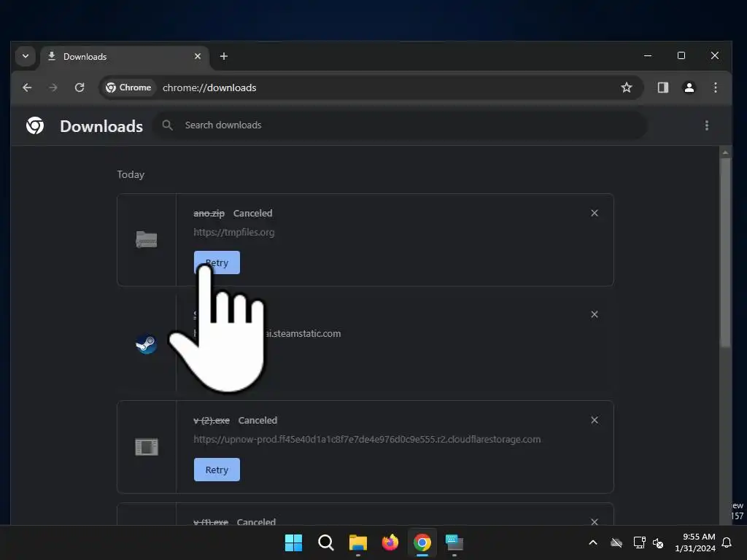Click the muted volume tray icon
The image size is (747, 560).
(x=658, y=542)
